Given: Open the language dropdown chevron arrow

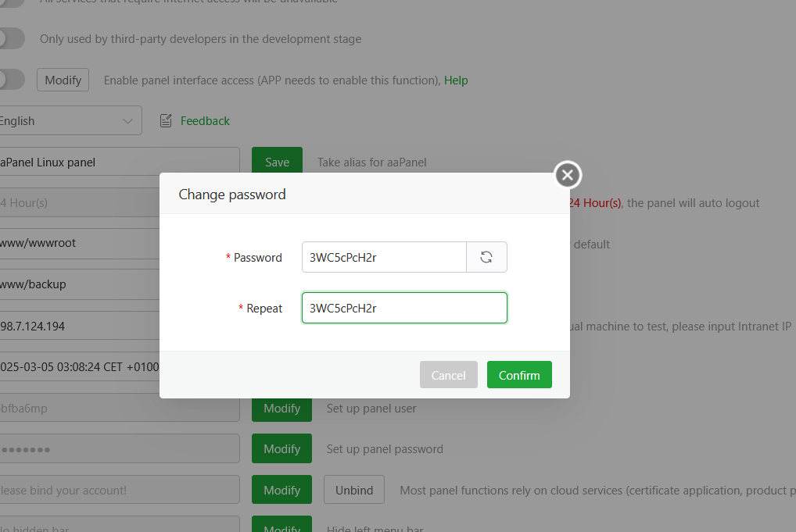Looking at the screenshot, I should (127, 121).
